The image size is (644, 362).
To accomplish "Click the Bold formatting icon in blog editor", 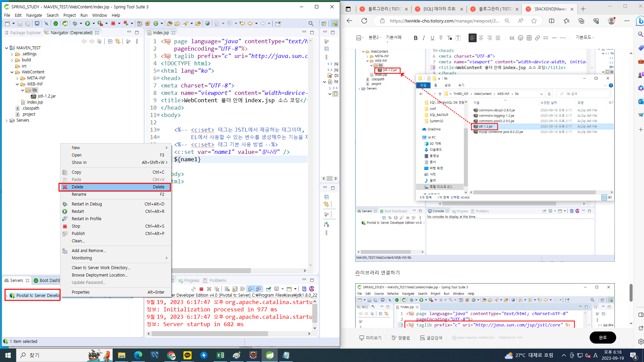I will (x=416, y=38).
